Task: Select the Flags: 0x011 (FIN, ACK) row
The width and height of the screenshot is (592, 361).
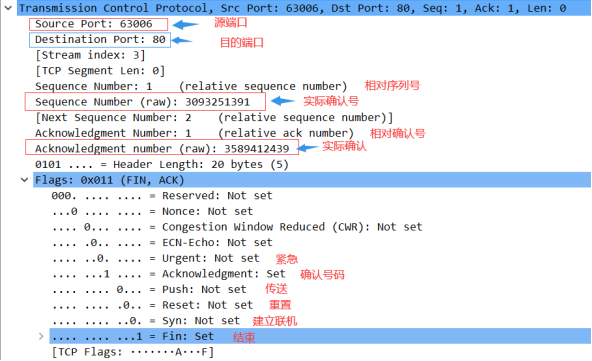Action: coord(312,180)
